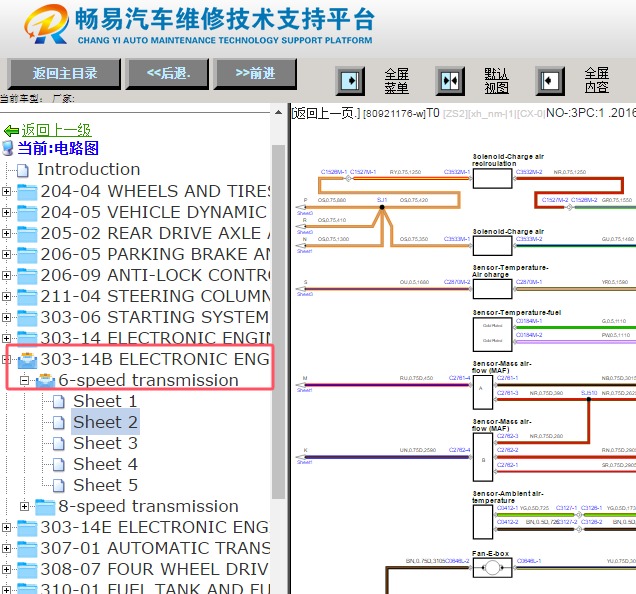Go forward with the >>前进 button
The image size is (636, 594).
tap(255, 73)
